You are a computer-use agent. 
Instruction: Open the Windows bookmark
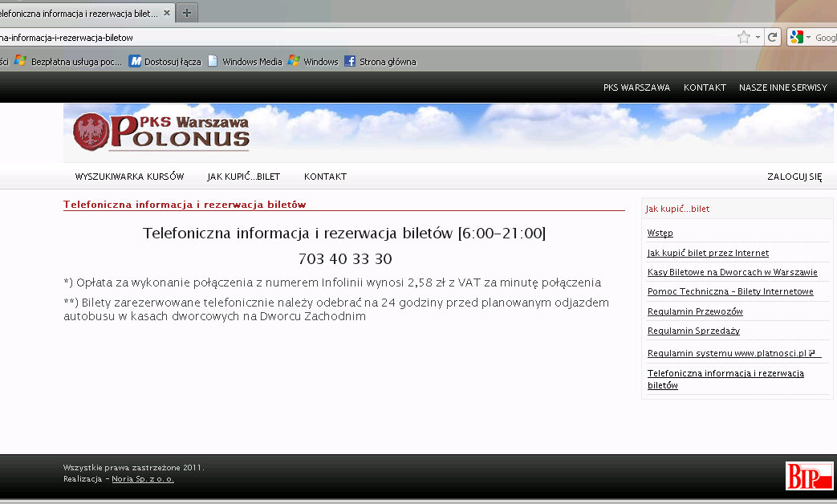tap(313, 62)
